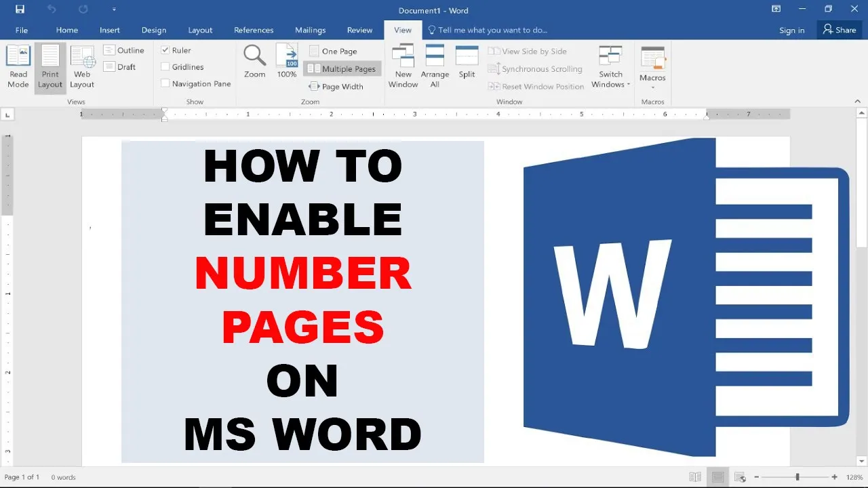Switch to Web Layout view
The height and width of the screenshot is (488, 868).
82,67
